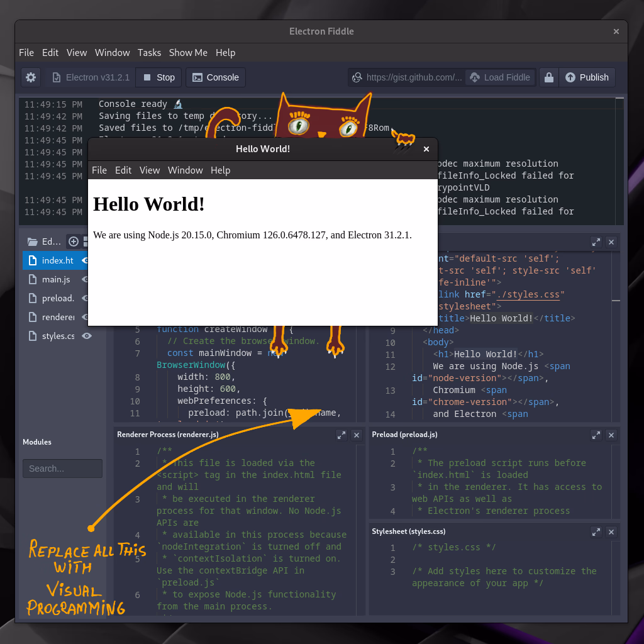Open the View menu in Hello World window

(150, 170)
